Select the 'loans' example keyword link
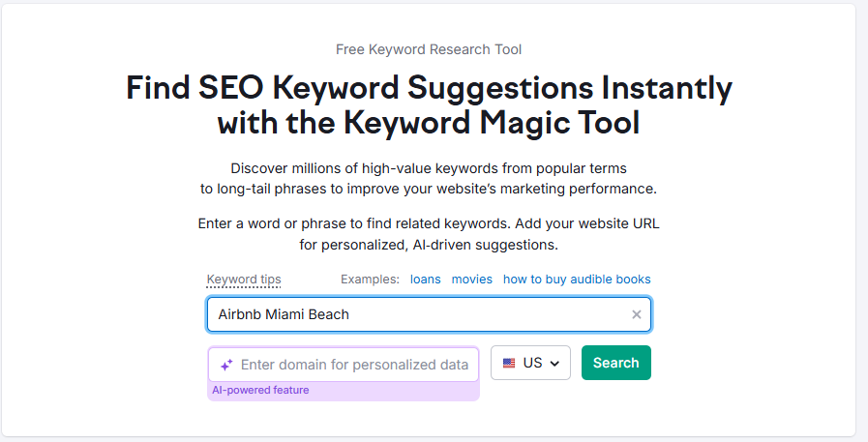This screenshot has height=442, width=868. pos(425,280)
